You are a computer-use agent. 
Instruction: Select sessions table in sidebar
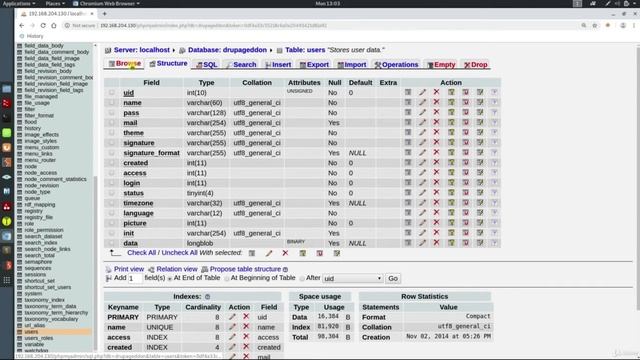[x=35, y=274]
